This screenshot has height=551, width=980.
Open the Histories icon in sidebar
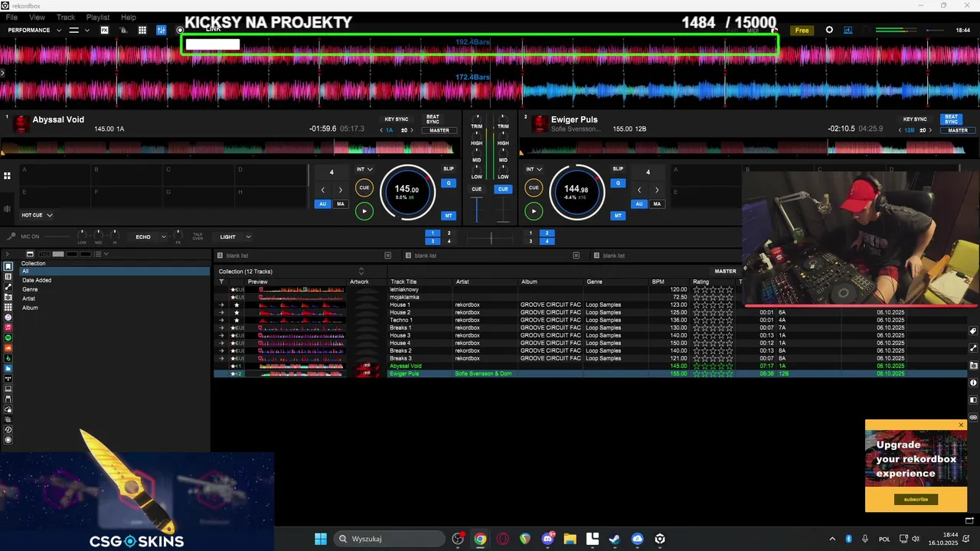click(8, 429)
